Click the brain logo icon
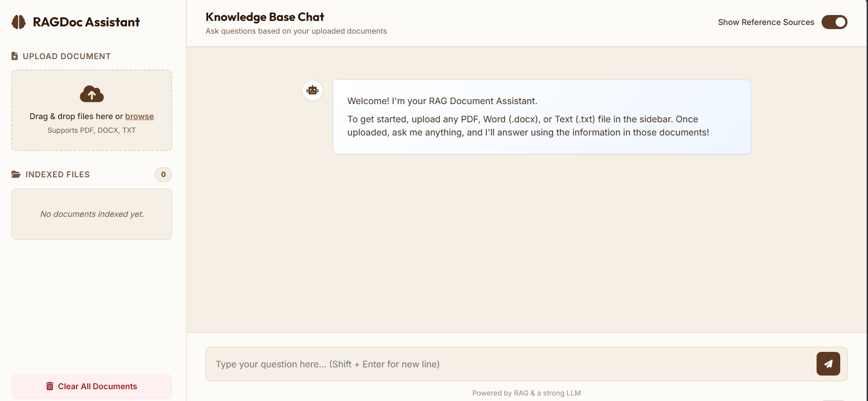The height and width of the screenshot is (401, 868). (x=19, y=22)
